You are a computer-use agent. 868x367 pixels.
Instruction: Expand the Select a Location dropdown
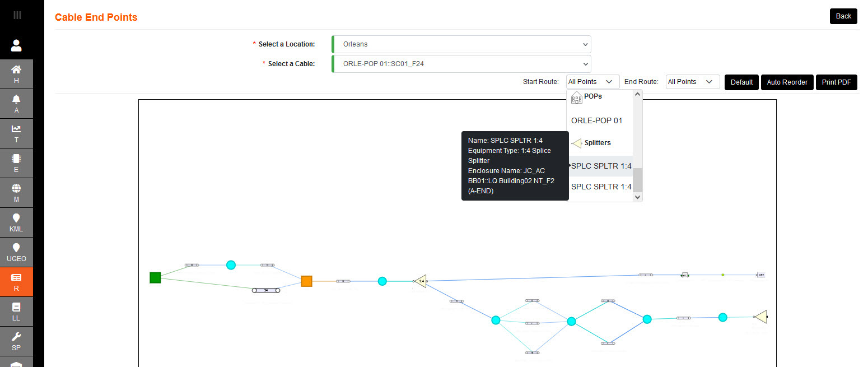tap(461, 44)
